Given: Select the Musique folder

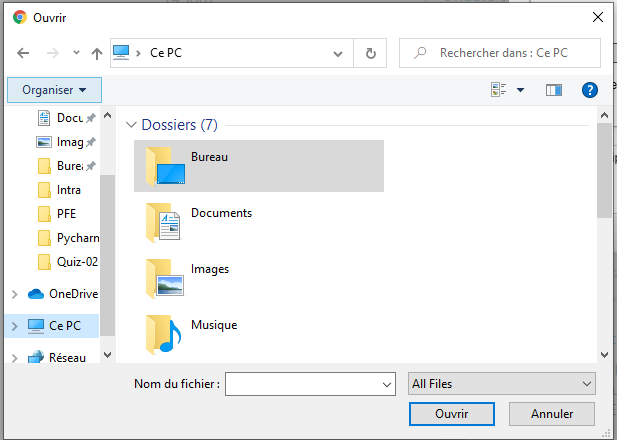Looking at the screenshot, I should coord(165,335).
